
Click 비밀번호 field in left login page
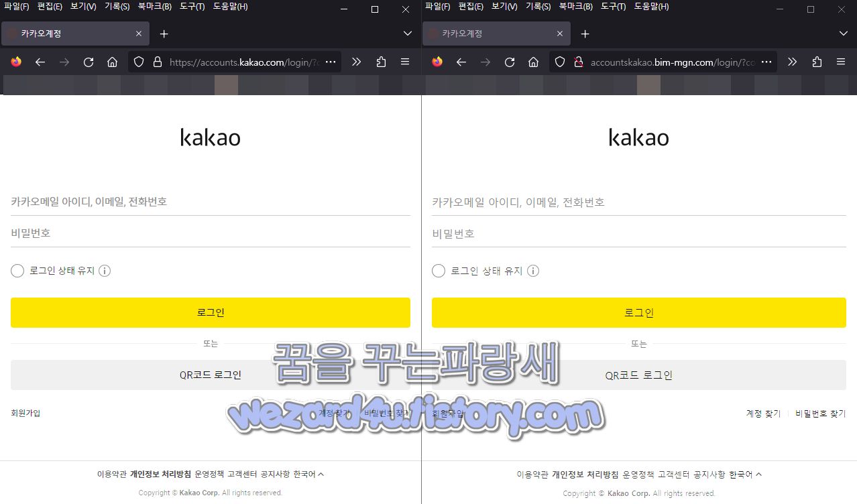211,233
